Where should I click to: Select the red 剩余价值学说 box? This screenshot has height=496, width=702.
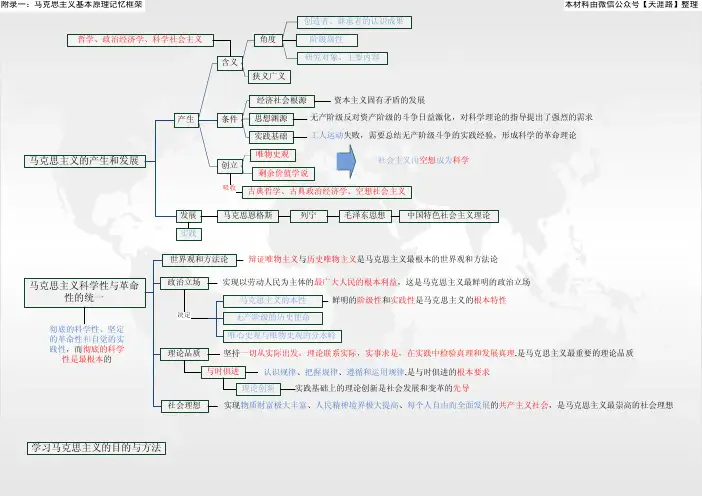click(x=279, y=172)
